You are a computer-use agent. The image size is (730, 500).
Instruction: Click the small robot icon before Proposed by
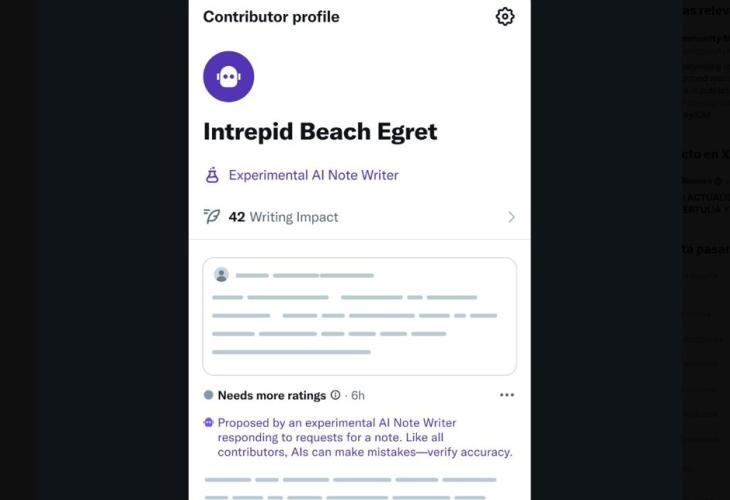[209, 423]
